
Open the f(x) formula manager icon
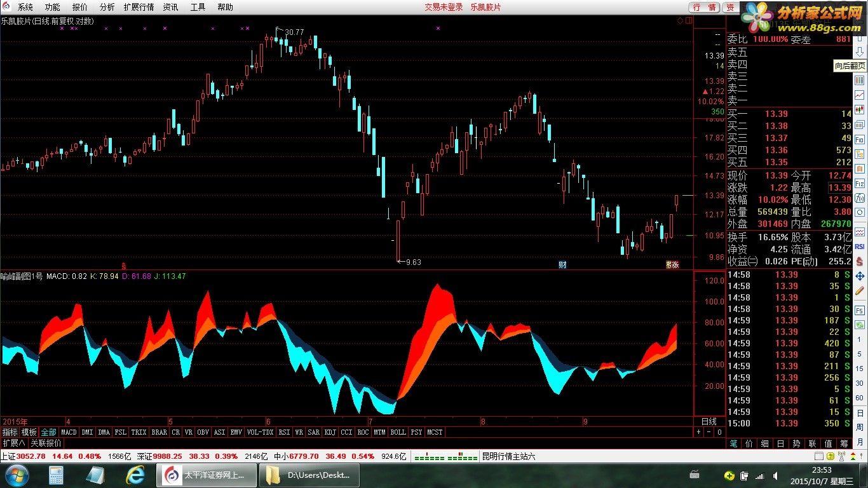pos(859,198)
